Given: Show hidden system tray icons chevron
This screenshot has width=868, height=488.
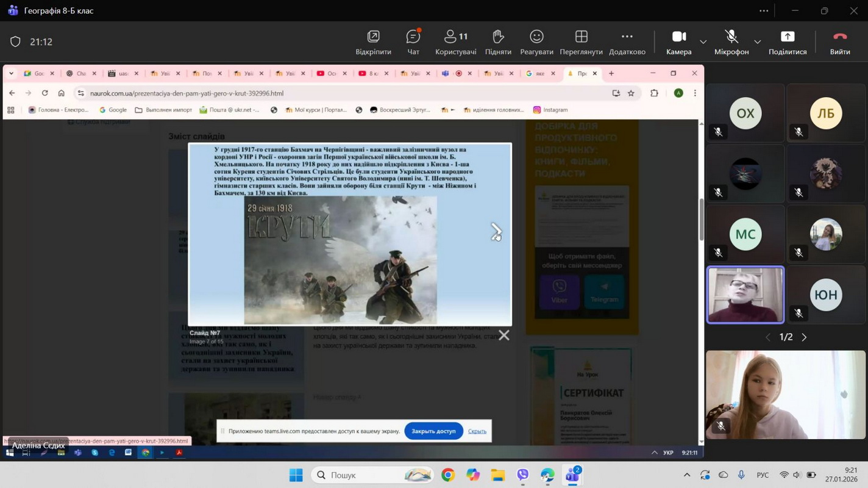Looking at the screenshot, I should pyautogui.click(x=686, y=475).
